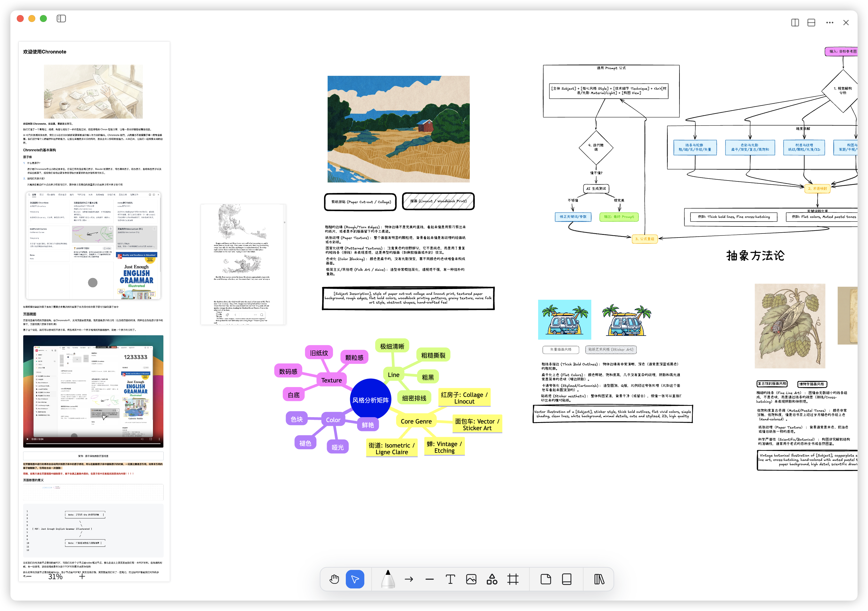This screenshot has width=868, height=611.
Task: Select the pointer selection tool
Action: (x=354, y=579)
